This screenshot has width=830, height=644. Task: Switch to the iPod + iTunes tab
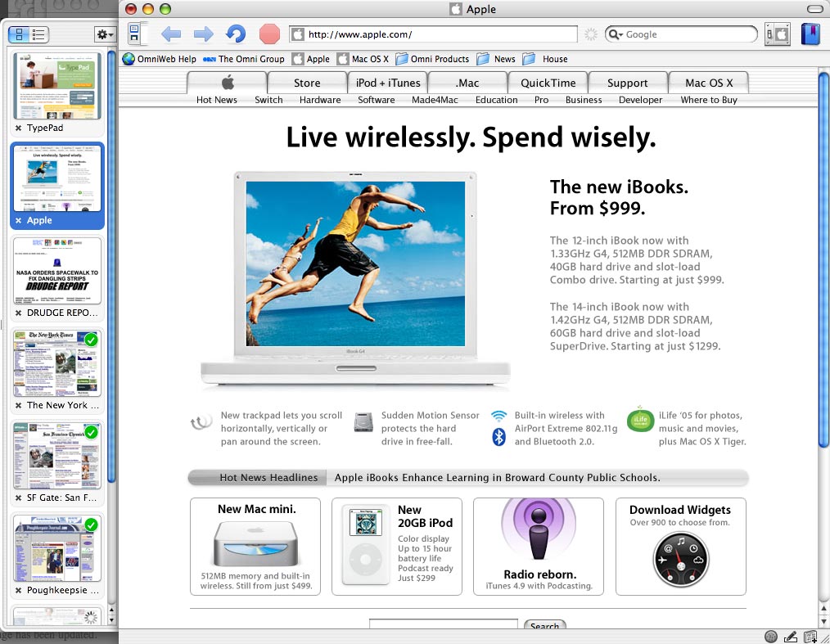[x=387, y=82]
